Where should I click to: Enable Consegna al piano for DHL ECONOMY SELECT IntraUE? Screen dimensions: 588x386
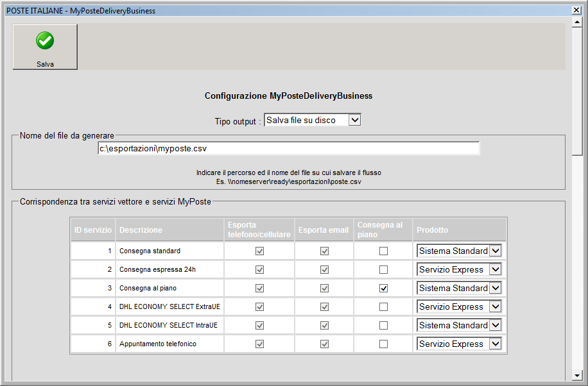coord(383,325)
